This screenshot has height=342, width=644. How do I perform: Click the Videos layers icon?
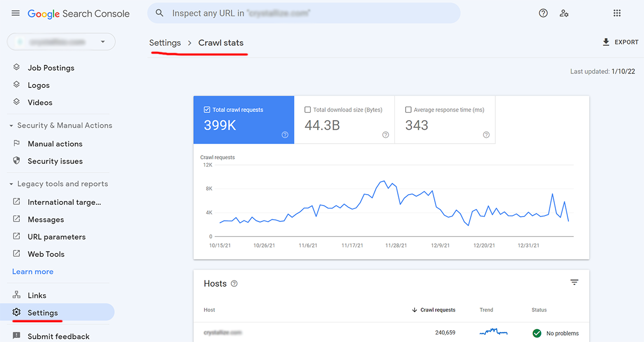[x=17, y=102]
